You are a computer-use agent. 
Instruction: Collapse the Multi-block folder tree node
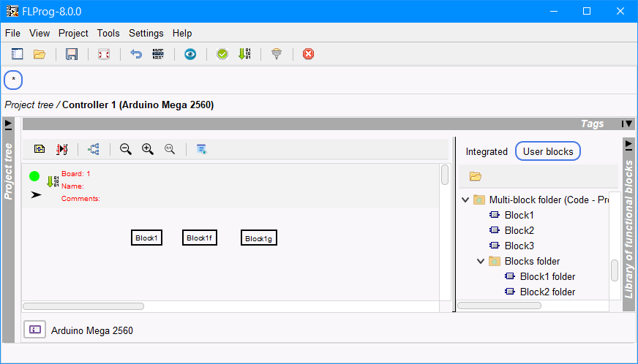point(465,200)
